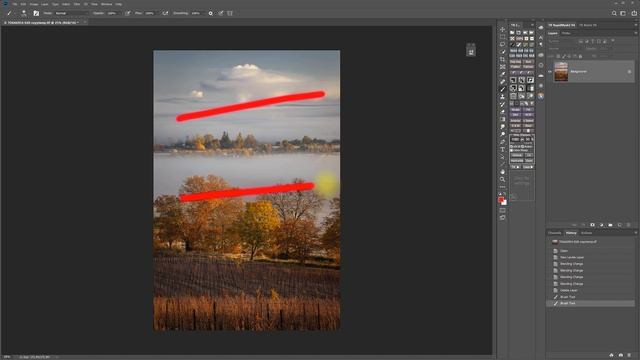
Task: Open the Edit Toolbar three-dots menu
Action: (502, 187)
